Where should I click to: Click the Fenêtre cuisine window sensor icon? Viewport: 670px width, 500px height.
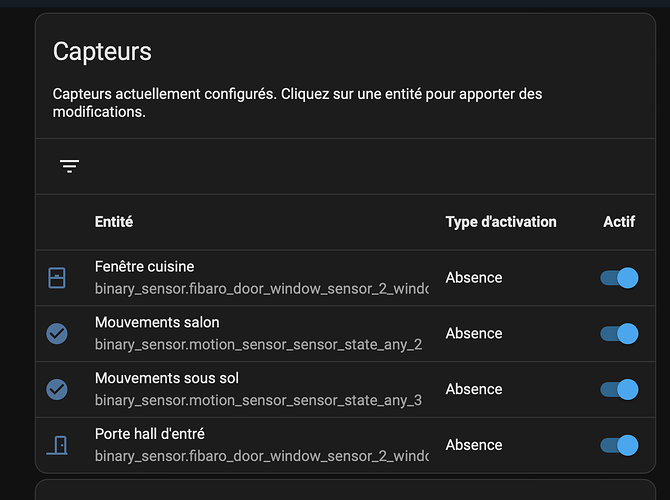57,278
